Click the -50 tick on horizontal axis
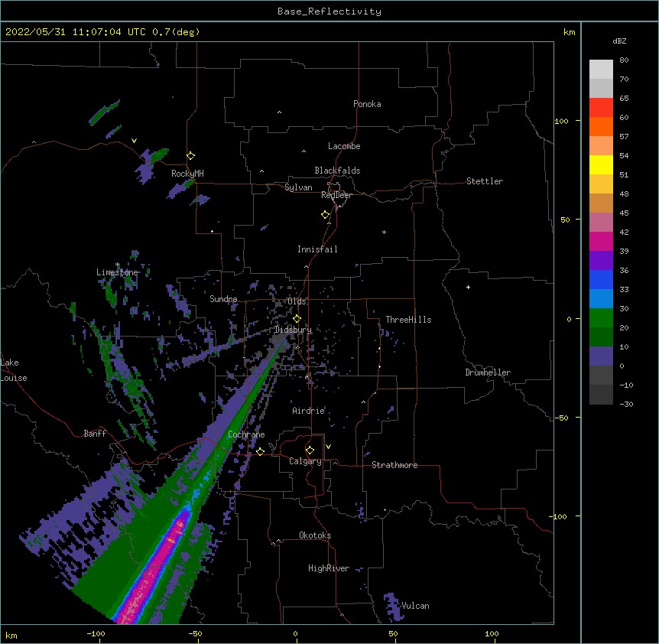Screen dimensions: 659x644 pyautogui.click(x=195, y=633)
